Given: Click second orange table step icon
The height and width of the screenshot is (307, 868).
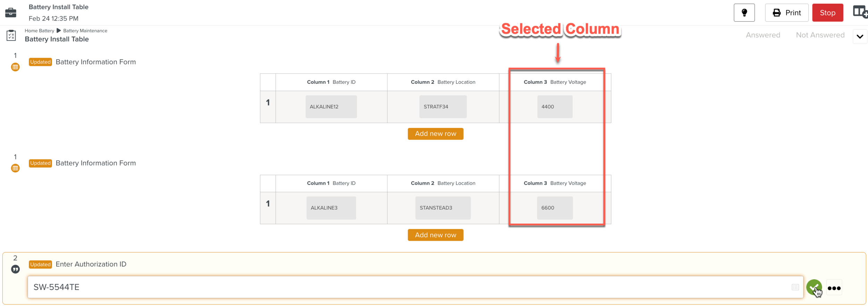Looking at the screenshot, I should pyautogui.click(x=15, y=168).
